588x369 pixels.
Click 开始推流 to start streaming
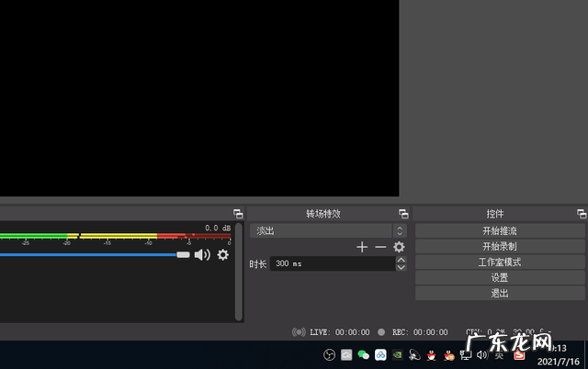tap(499, 231)
